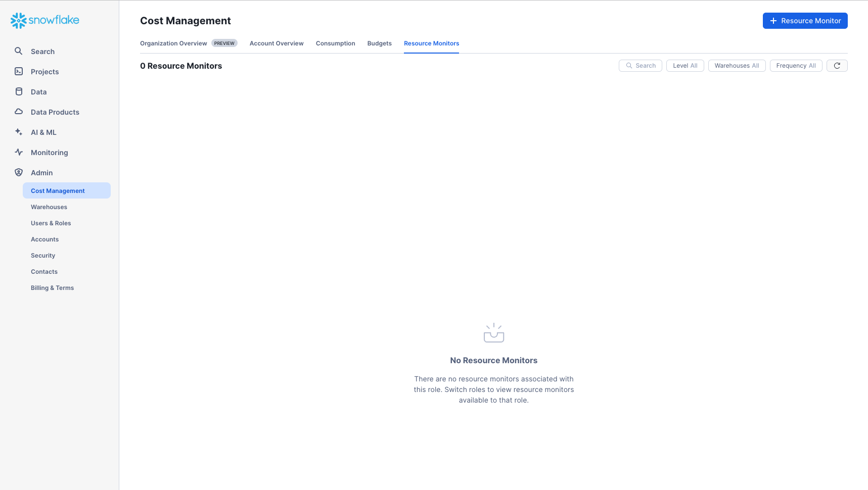This screenshot has height=490, width=868.
Task: Navigate to Users & Roles
Action: (51, 223)
